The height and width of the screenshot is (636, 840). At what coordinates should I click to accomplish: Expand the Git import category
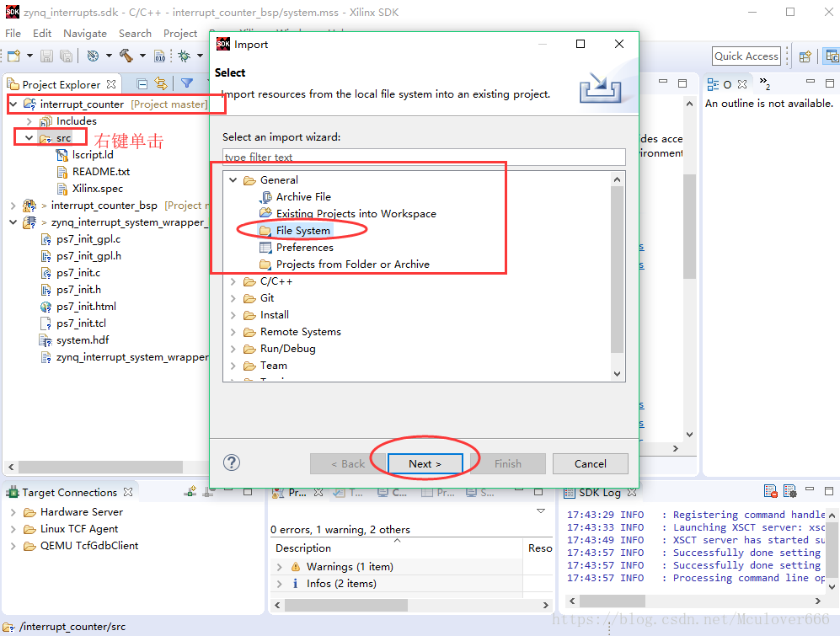click(233, 298)
